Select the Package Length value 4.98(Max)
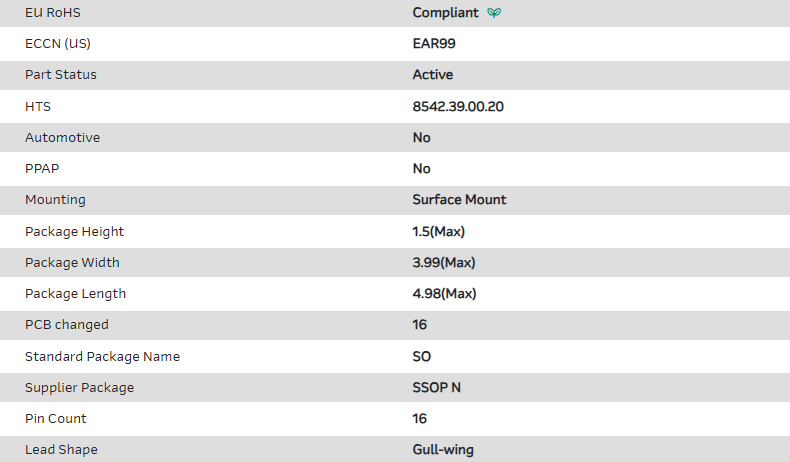The image size is (790, 462). (444, 294)
